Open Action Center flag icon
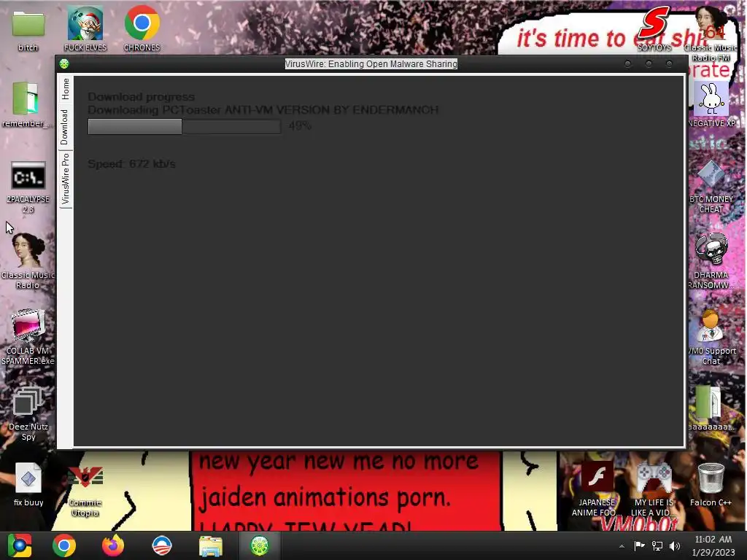747x560 pixels. tap(639, 545)
